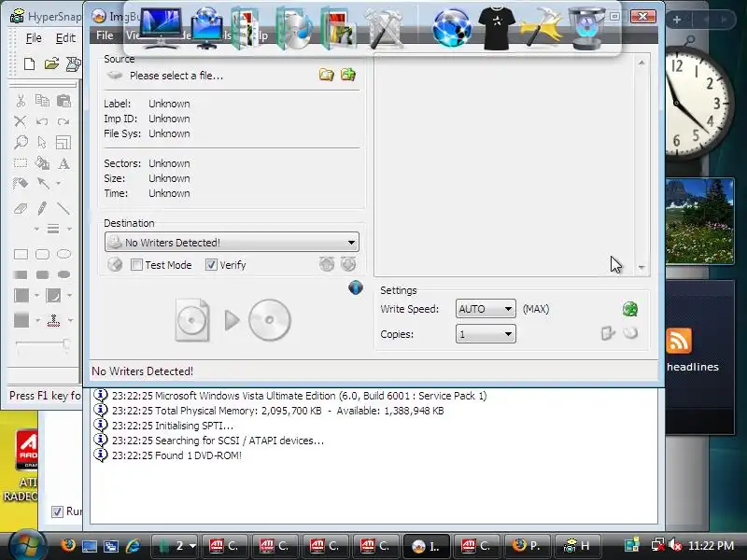Open the HyperSnap File menu
Image resolution: width=747 pixels, height=560 pixels.
(x=34, y=38)
